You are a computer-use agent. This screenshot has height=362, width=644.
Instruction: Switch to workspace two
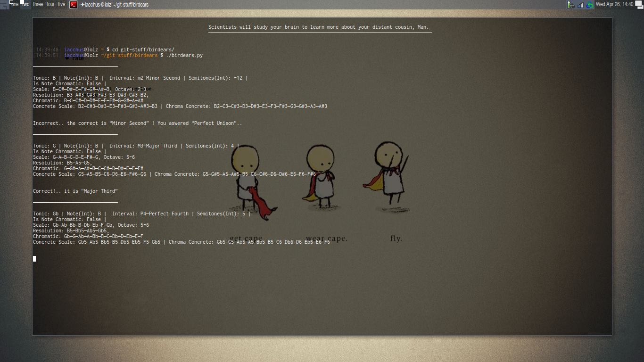25,4
